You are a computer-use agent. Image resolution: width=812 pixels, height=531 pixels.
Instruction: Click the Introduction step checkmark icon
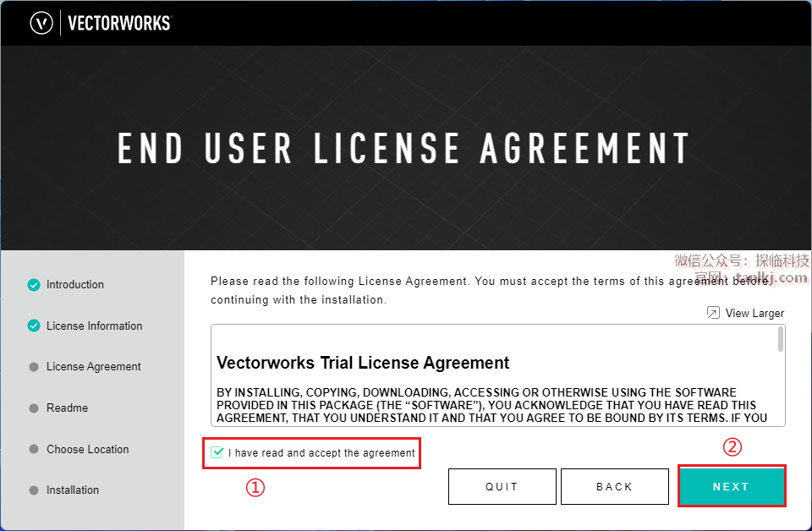pos(34,285)
